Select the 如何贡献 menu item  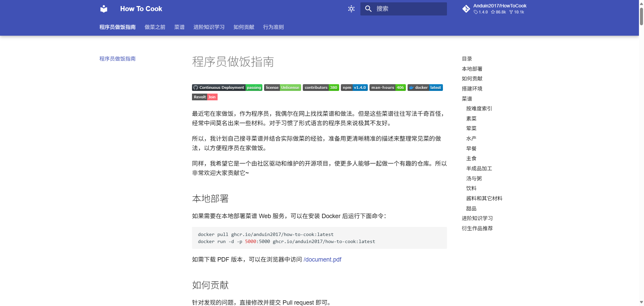(244, 27)
